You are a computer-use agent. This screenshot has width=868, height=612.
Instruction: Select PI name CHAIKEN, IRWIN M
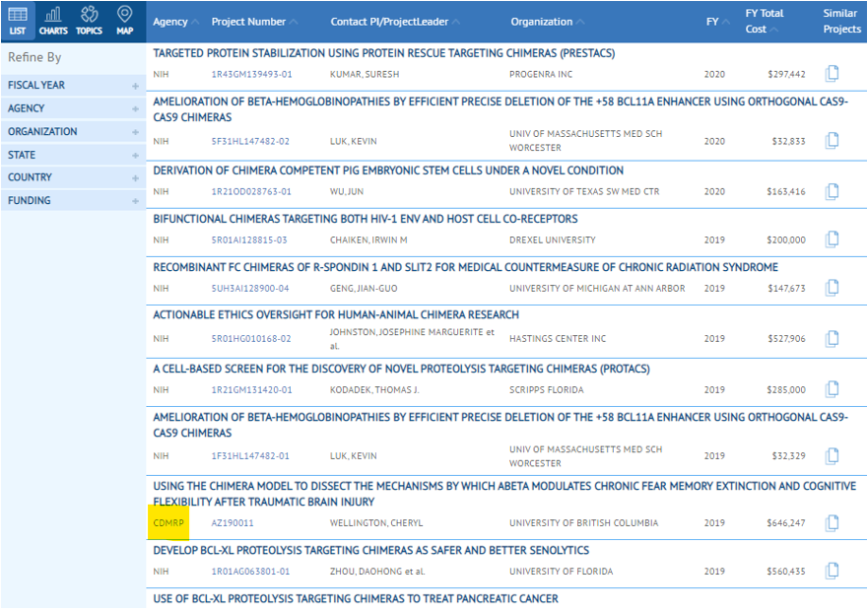coord(368,239)
